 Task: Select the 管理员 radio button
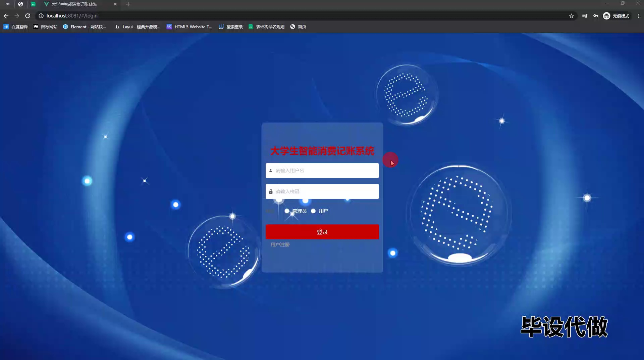click(287, 211)
